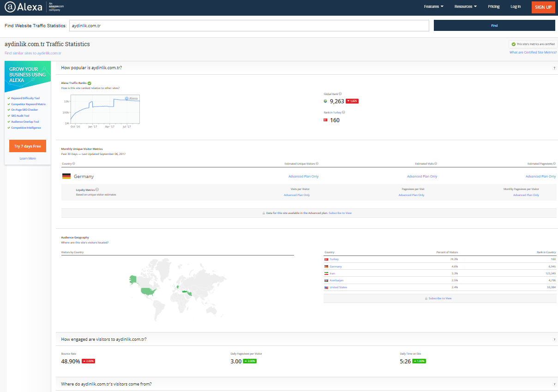Click the Azerbaijan flag in the country table
The height and width of the screenshot is (392, 558).
pyautogui.click(x=326, y=280)
